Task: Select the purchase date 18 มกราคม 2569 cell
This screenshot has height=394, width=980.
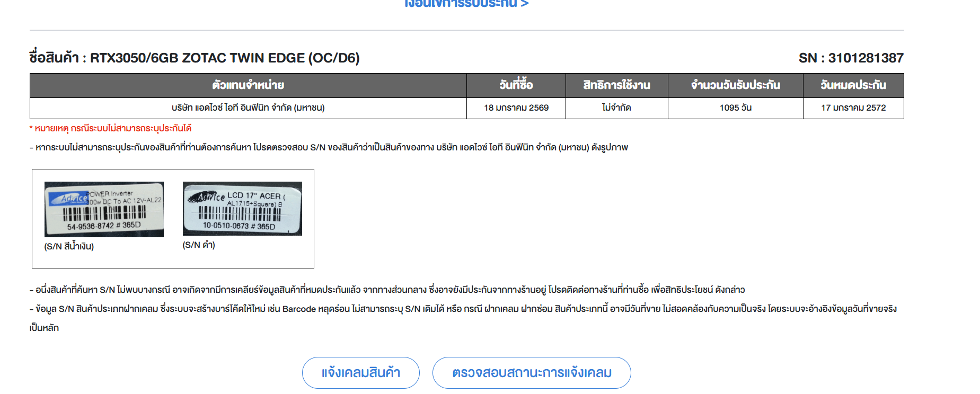Action: [516, 108]
